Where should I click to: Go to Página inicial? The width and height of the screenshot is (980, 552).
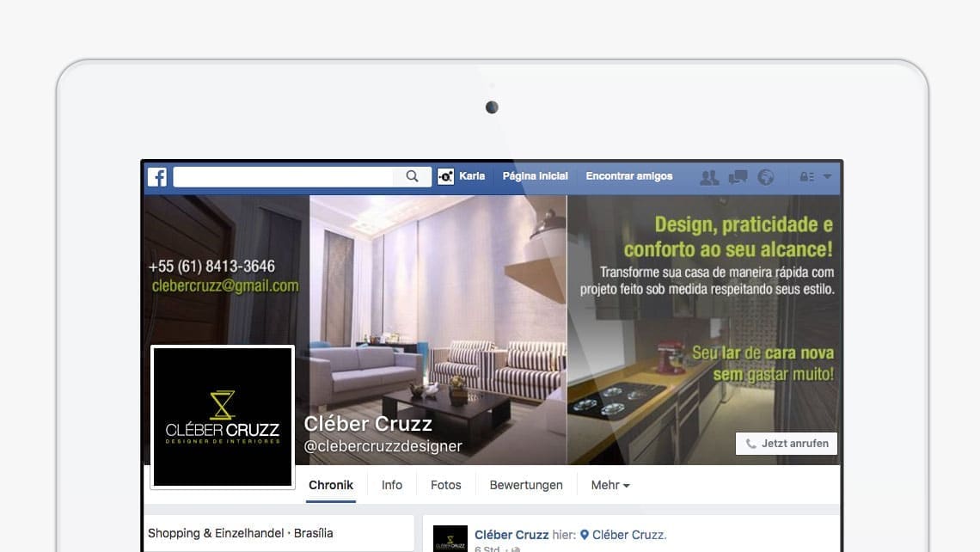[x=535, y=176]
